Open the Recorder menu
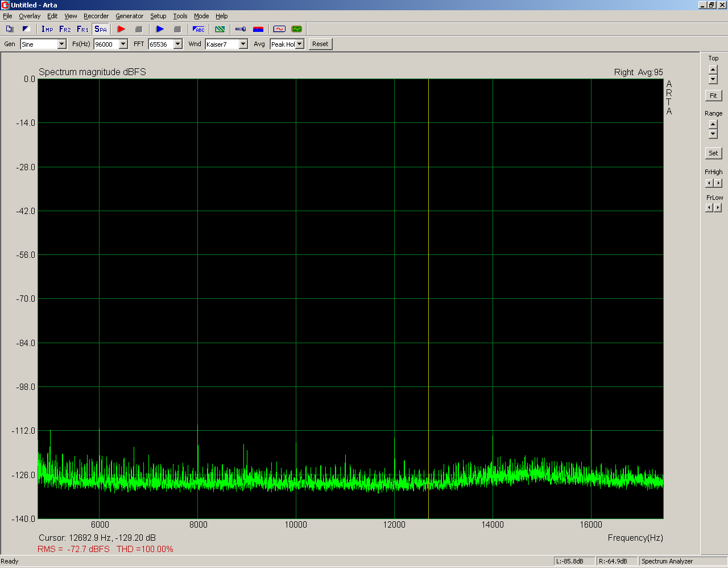Viewport: 728px width, 568px height. point(96,16)
